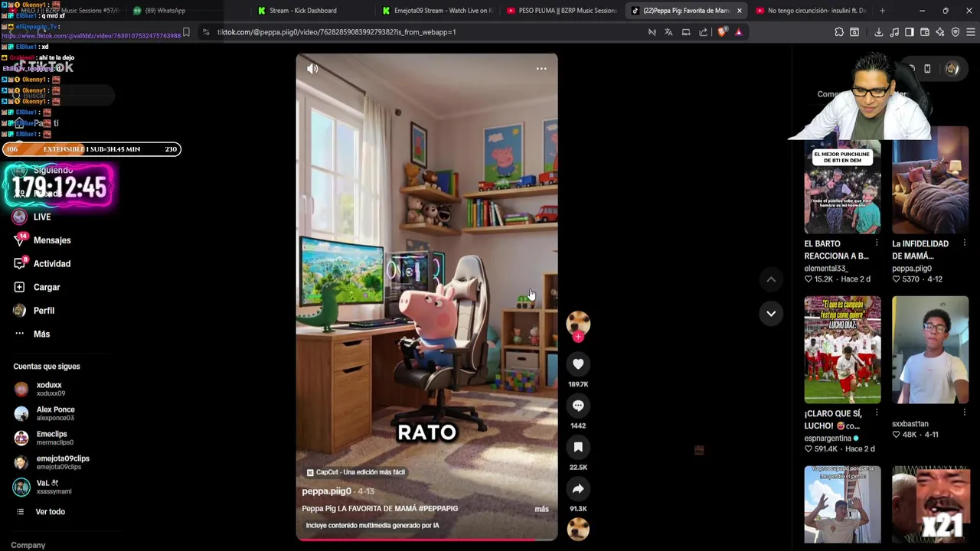980x551 pixels.
Task: Open browser extensions puzzle icon
Action: (839, 32)
